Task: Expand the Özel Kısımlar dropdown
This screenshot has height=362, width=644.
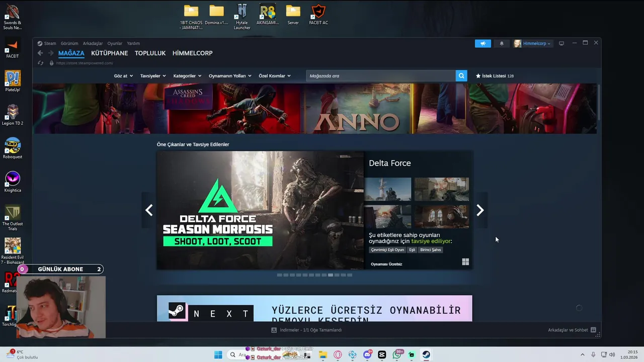Action: [275, 76]
